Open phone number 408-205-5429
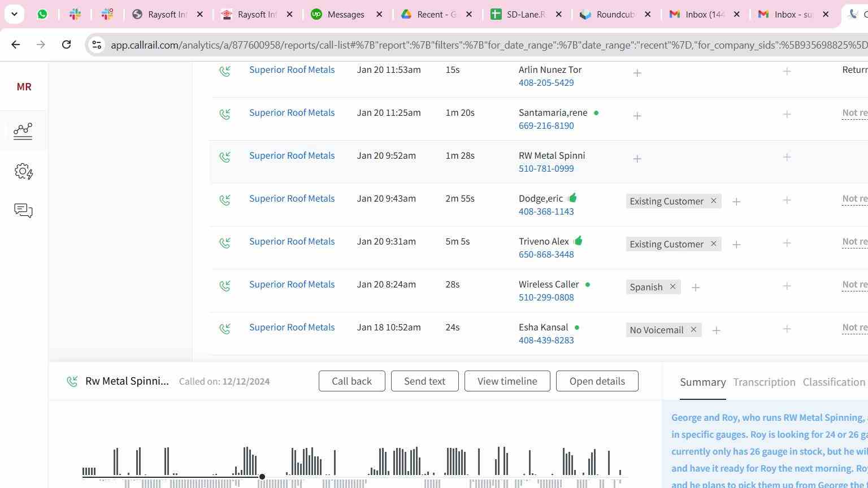The width and height of the screenshot is (868, 488). [x=546, y=83]
